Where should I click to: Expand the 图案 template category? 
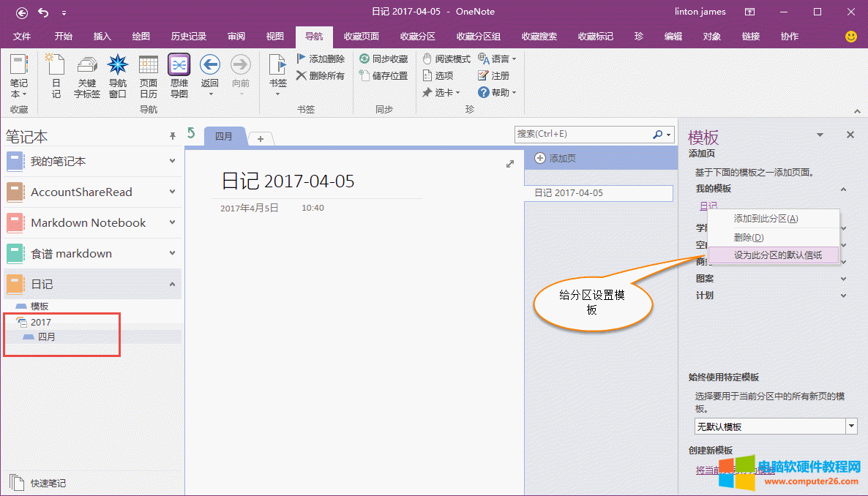point(843,279)
